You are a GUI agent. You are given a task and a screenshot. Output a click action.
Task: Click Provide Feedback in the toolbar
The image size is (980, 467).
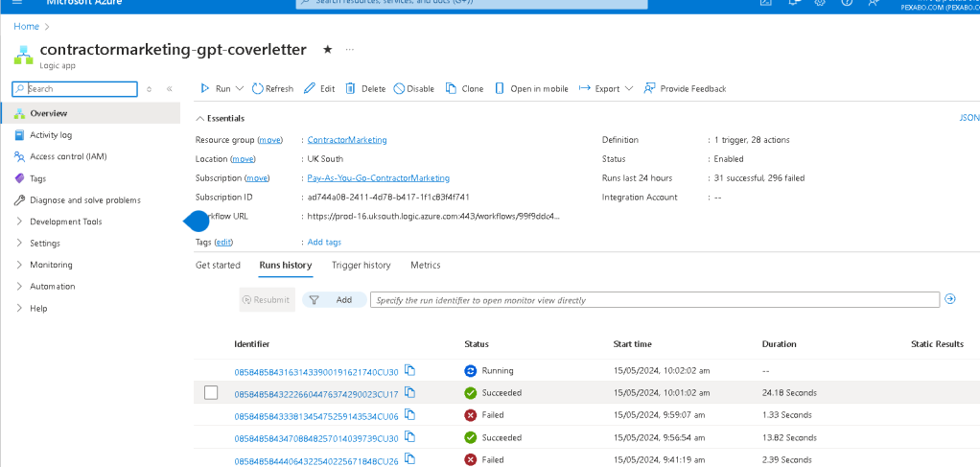[685, 89]
